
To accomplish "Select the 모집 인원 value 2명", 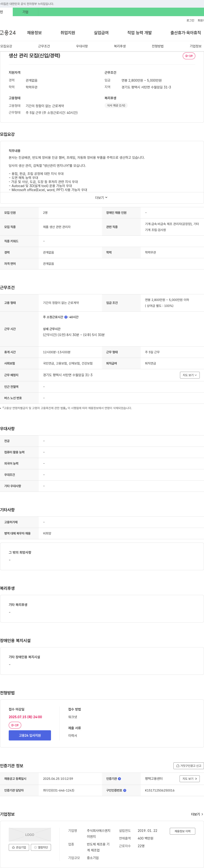I will point(45,213).
